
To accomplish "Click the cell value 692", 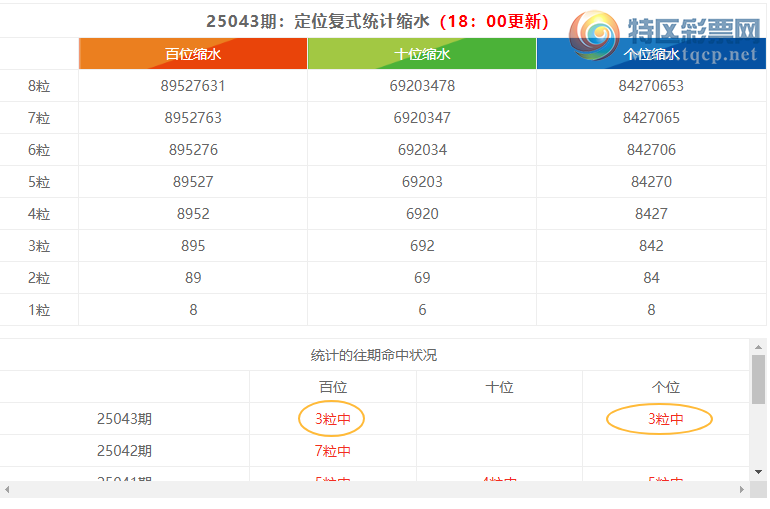I will [x=422, y=246].
